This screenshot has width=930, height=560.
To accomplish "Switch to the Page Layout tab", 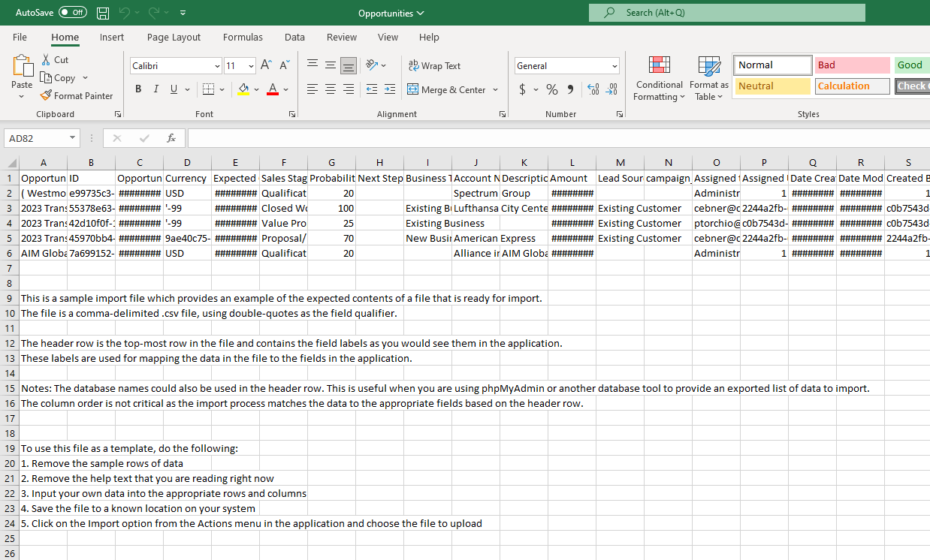I will pos(174,37).
